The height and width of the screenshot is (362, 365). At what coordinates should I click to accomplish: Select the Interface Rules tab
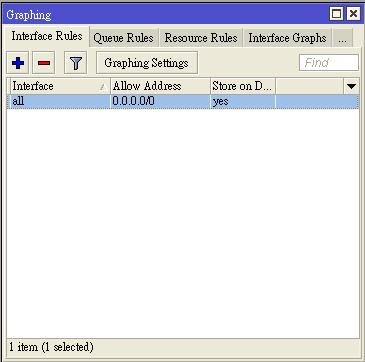(x=47, y=36)
